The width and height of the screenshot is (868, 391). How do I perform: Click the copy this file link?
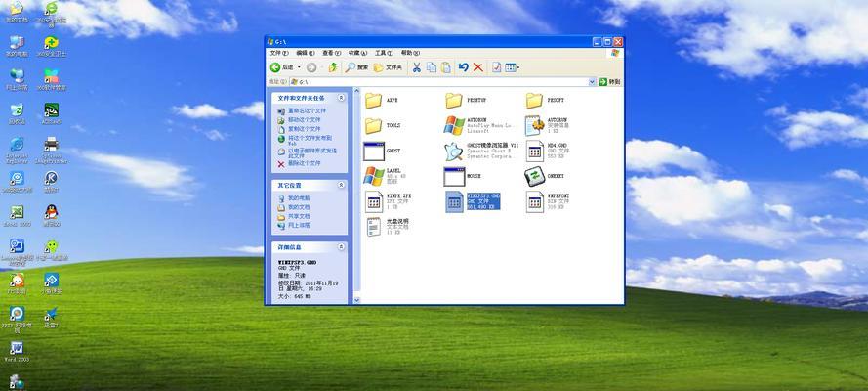(x=304, y=128)
